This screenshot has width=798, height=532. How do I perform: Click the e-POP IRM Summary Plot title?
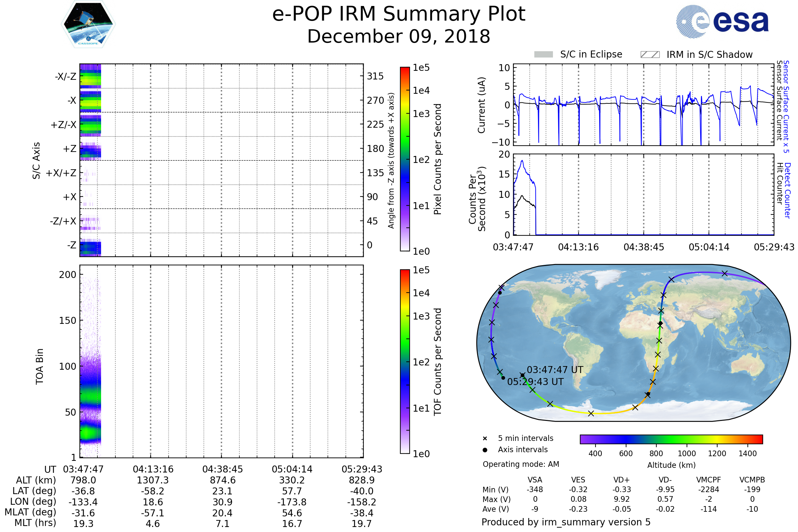click(x=399, y=14)
